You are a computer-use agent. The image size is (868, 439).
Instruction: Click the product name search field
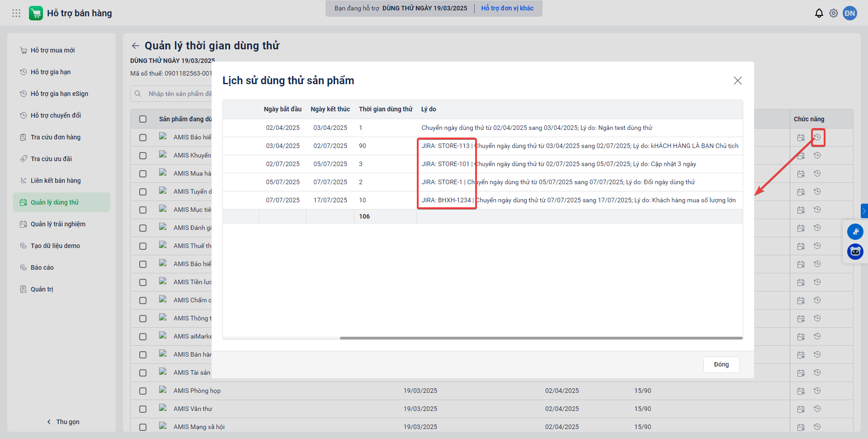click(x=171, y=94)
